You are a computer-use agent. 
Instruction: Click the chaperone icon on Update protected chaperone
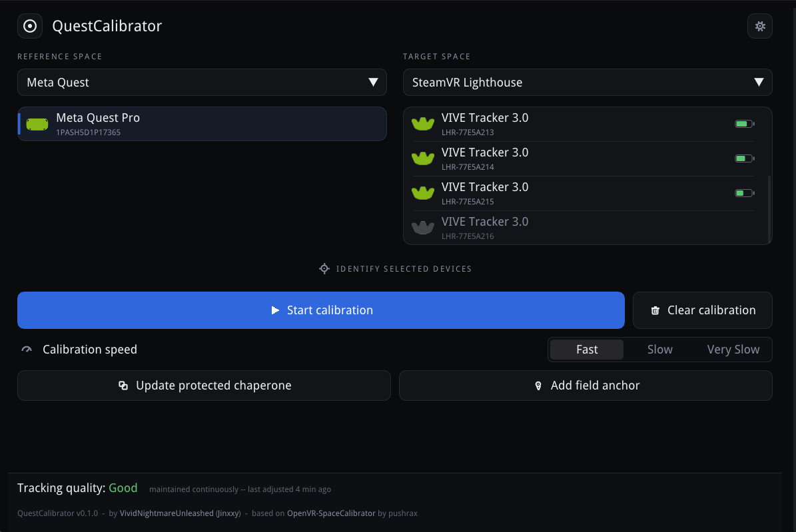[x=123, y=386]
